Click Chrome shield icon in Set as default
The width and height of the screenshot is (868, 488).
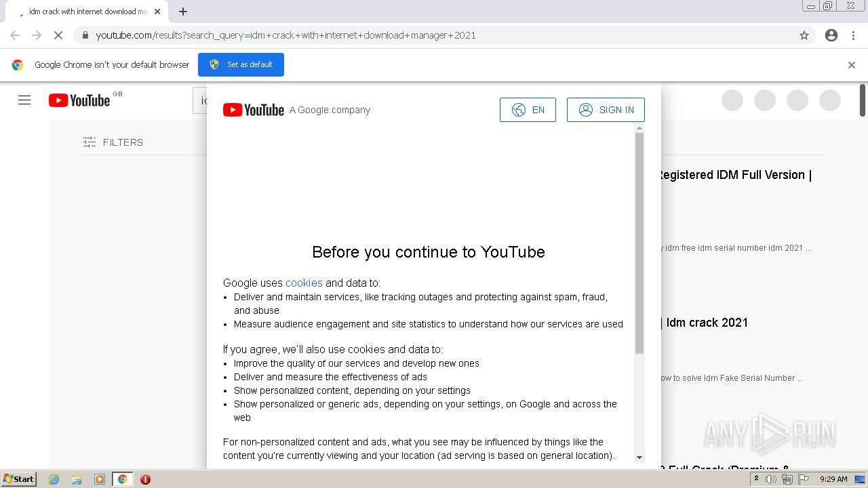point(214,64)
